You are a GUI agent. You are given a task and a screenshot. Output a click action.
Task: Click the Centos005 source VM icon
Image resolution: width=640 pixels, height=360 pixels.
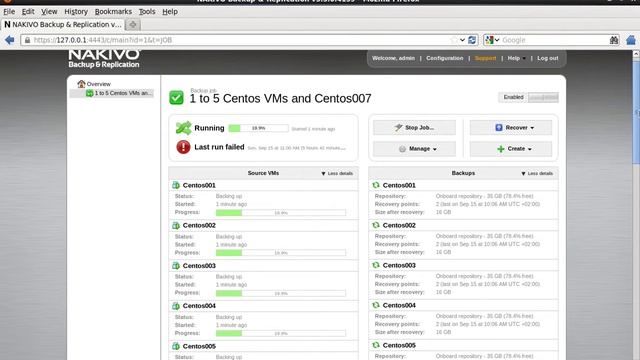point(176,346)
